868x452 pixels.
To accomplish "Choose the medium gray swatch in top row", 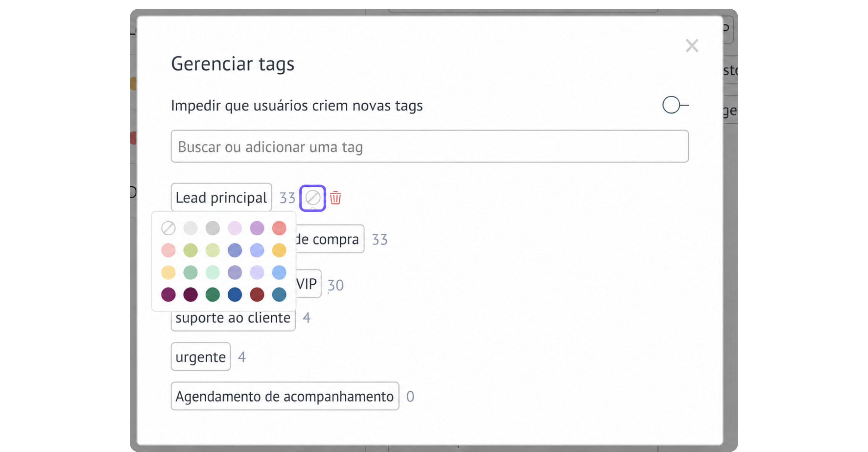I will (x=213, y=228).
